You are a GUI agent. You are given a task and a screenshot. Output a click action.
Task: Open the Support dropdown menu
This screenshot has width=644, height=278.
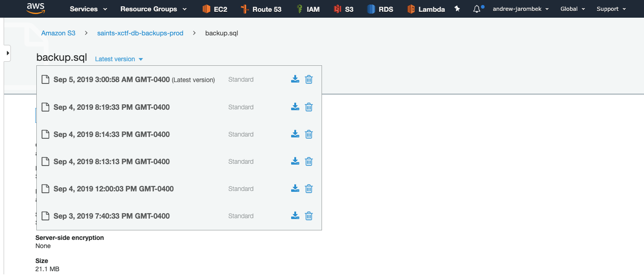[x=611, y=9]
